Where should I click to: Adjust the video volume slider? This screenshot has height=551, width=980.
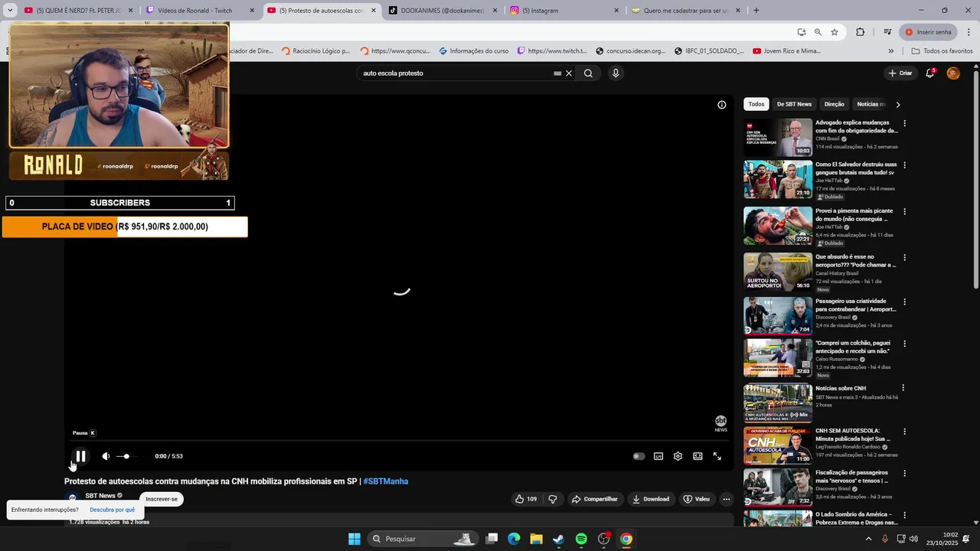126,456
